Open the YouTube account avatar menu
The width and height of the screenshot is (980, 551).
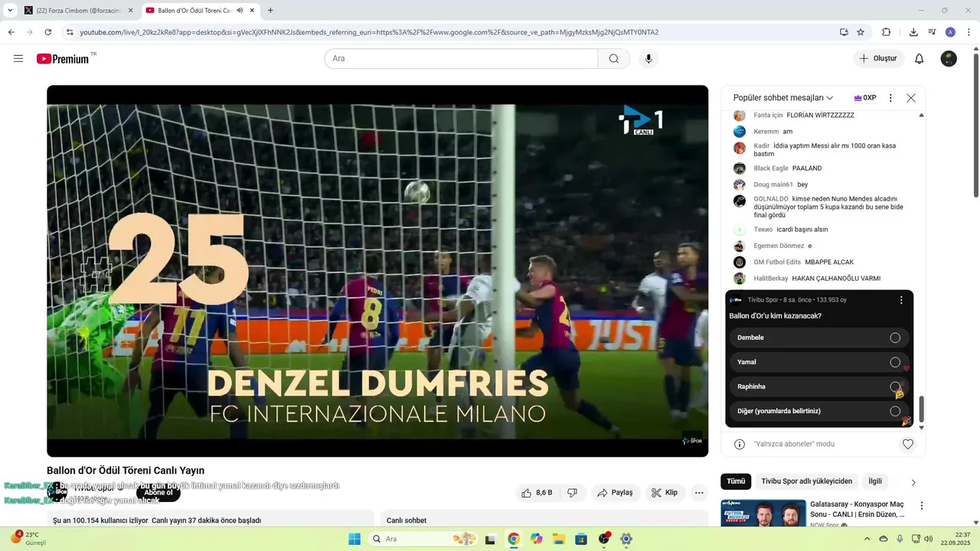pos(949,59)
